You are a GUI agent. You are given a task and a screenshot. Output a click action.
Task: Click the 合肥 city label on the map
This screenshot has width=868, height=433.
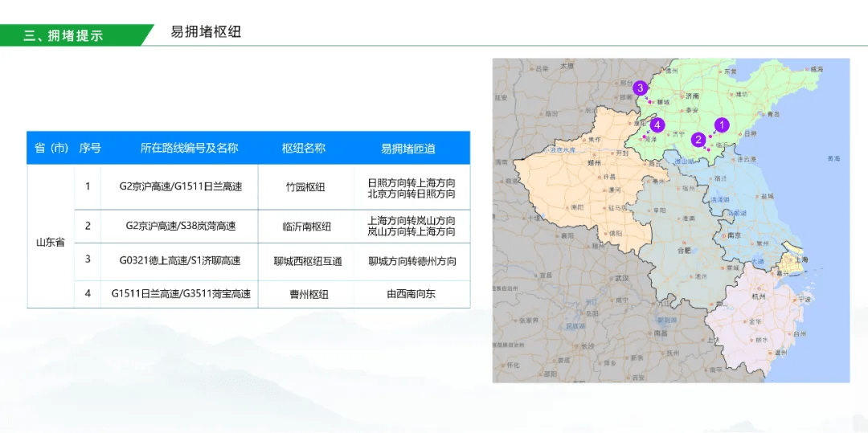click(x=684, y=251)
